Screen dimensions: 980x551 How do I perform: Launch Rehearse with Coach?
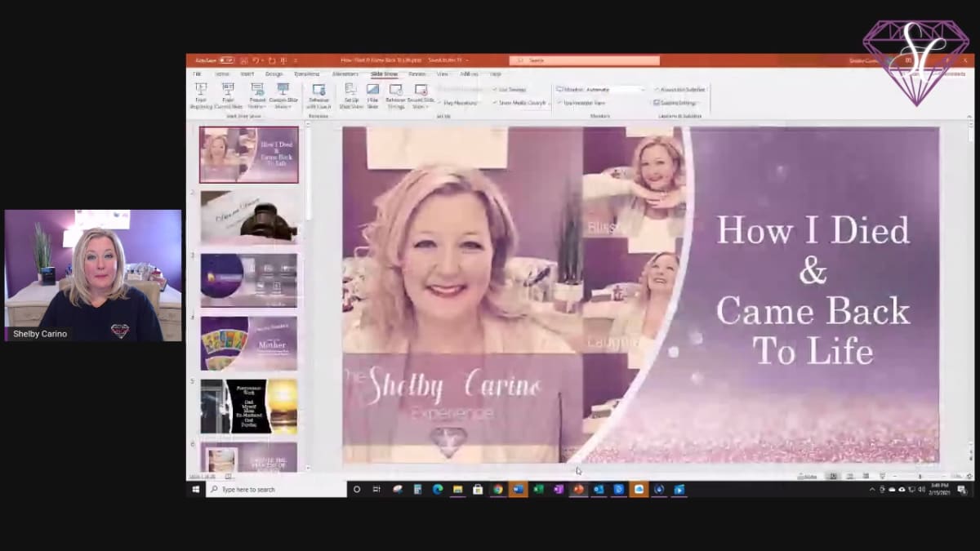coord(319,95)
